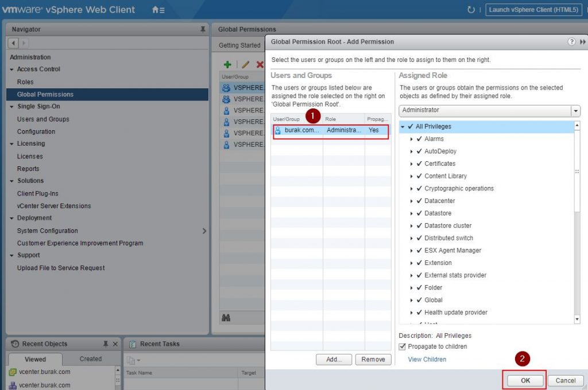Open Roles in the Navigator
Viewport: 588px width, 390px height.
point(25,82)
